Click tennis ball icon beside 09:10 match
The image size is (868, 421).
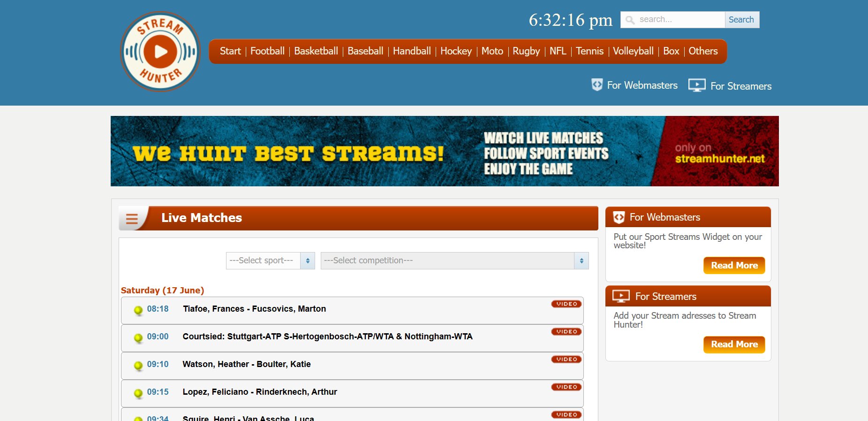click(138, 366)
